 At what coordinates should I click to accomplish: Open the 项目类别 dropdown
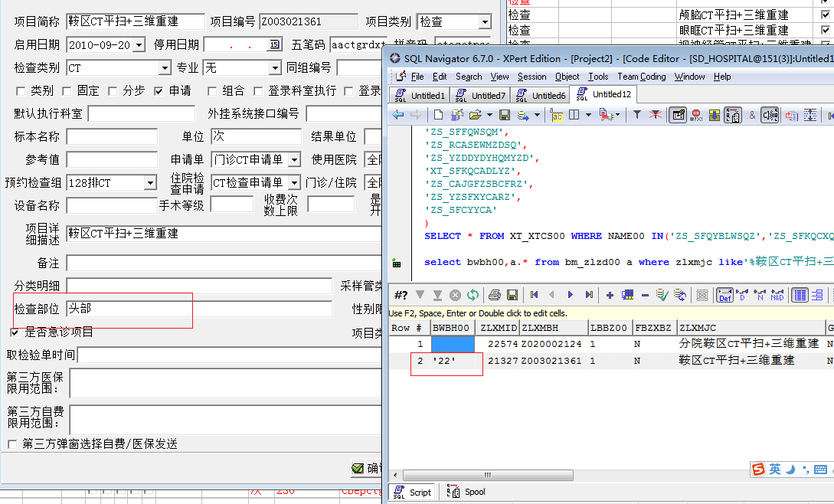(x=485, y=21)
